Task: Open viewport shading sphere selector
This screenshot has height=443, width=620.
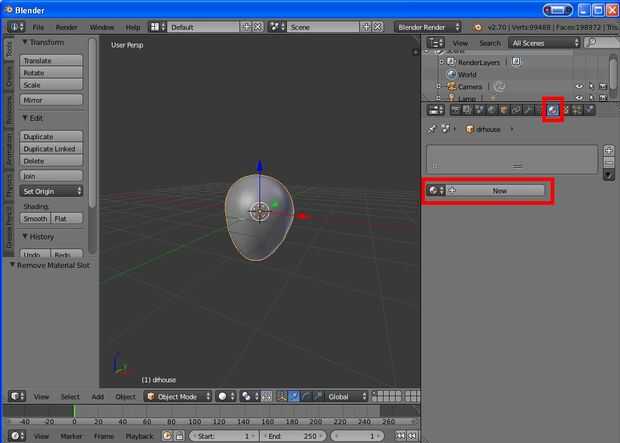Action: [x=226, y=396]
